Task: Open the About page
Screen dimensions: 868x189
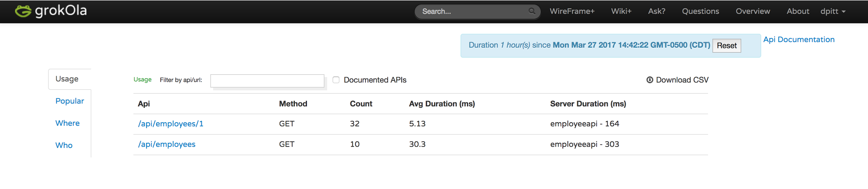Action: point(798,11)
